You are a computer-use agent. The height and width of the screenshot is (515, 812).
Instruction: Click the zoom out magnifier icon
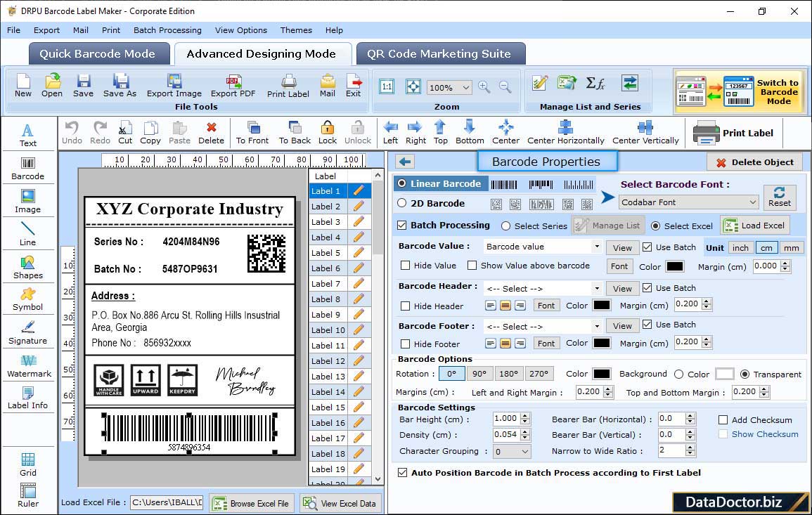pyautogui.click(x=505, y=87)
